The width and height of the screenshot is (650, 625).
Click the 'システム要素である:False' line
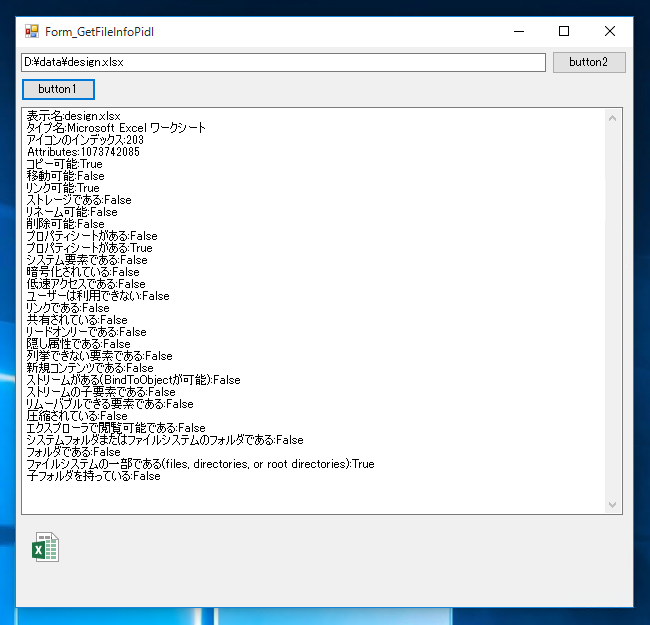pos(87,260)
